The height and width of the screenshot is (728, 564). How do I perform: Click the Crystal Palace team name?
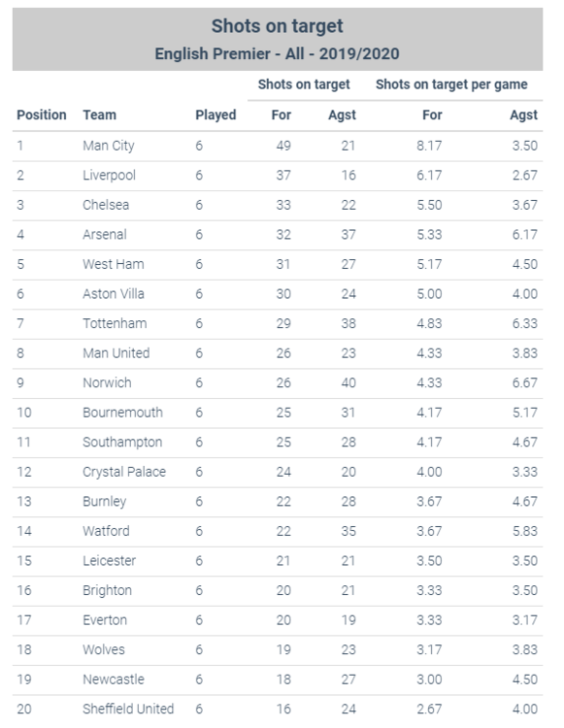point(124,472)
